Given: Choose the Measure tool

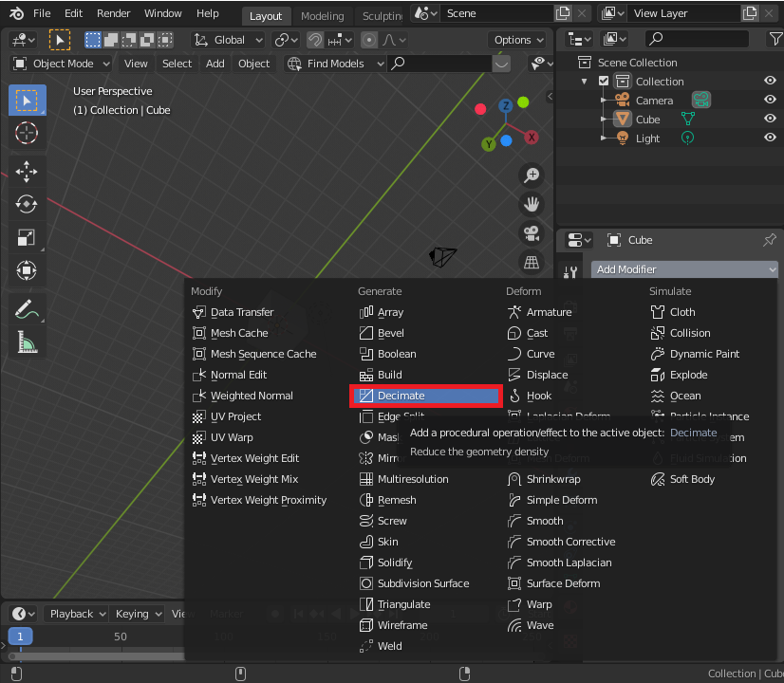Looking at the screenshot, I should 27,341.
